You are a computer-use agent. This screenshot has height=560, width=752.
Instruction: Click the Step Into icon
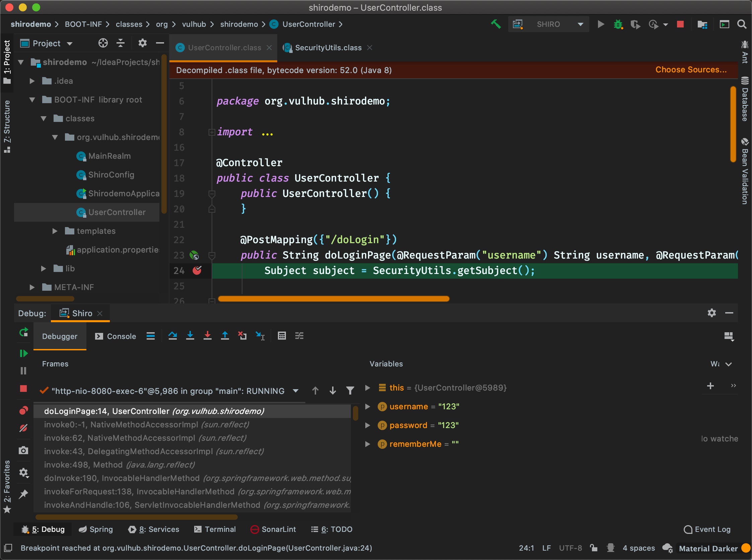coord(190,336)
